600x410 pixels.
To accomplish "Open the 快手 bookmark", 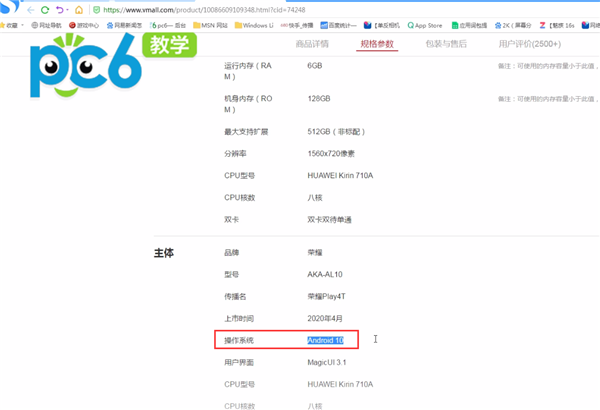I will (297, 25).
